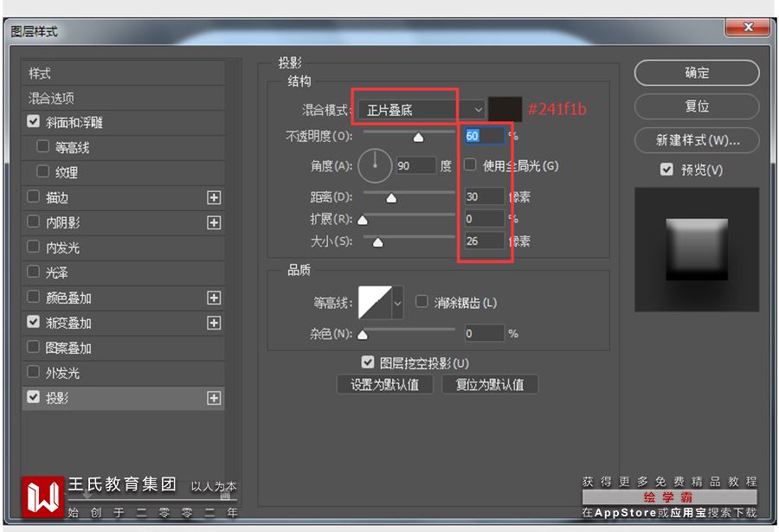Viewport: 779px width, 532px height.
Task: Click the angle dial for 角度
Action: point(375,165)
